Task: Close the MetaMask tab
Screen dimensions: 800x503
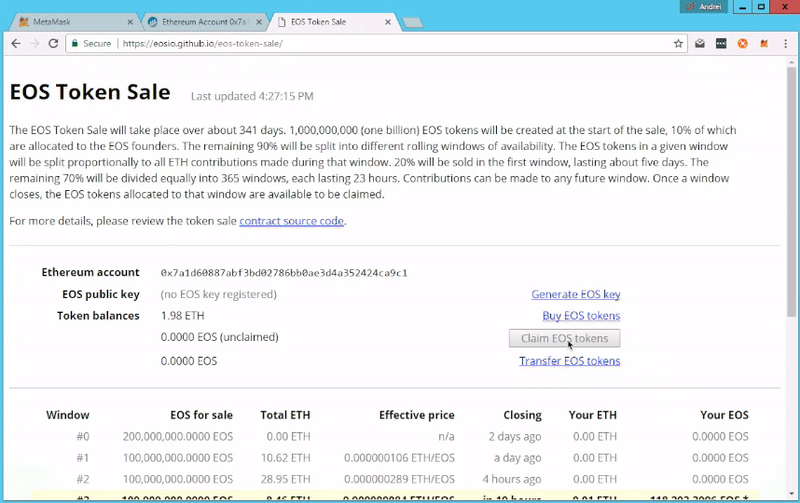Action: point(130,22)
